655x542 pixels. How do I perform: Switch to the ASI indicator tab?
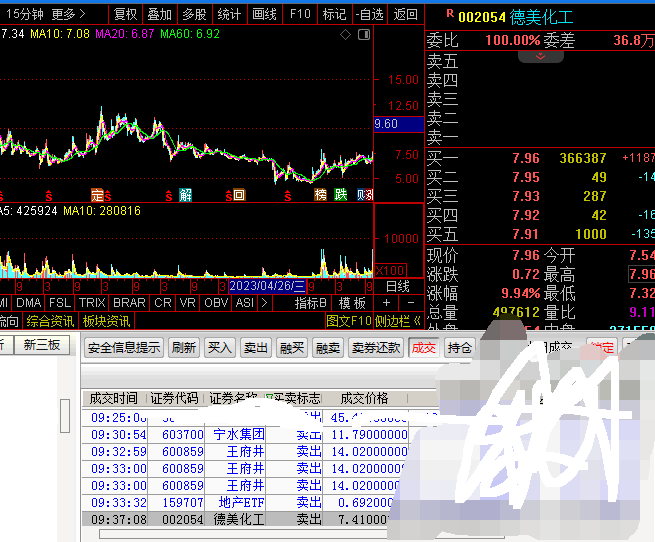pyautogui.click(x=245, y=303)
